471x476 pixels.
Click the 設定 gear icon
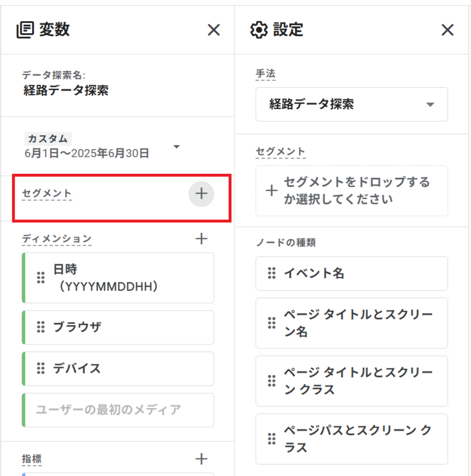click(x=259, y=30)
